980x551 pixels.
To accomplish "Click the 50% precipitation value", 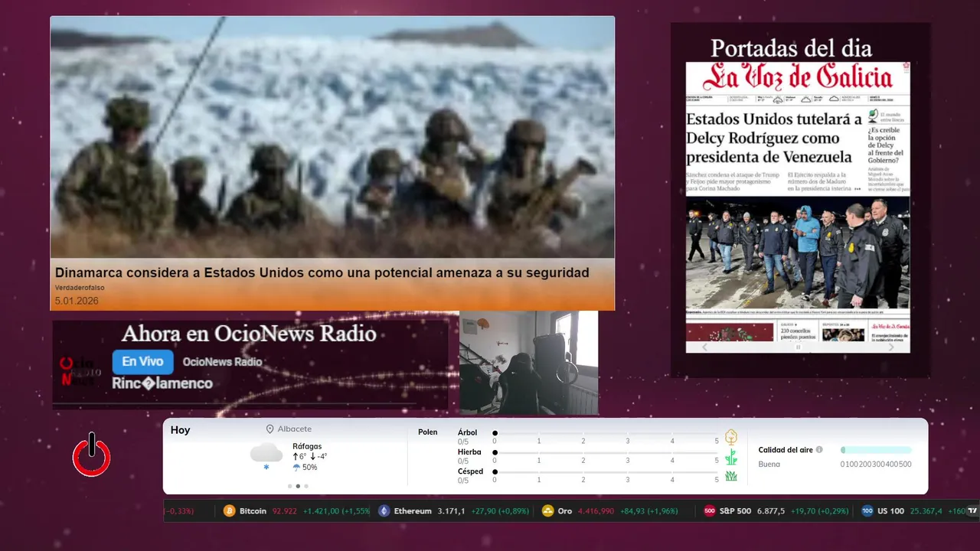I will coord(309,468).
